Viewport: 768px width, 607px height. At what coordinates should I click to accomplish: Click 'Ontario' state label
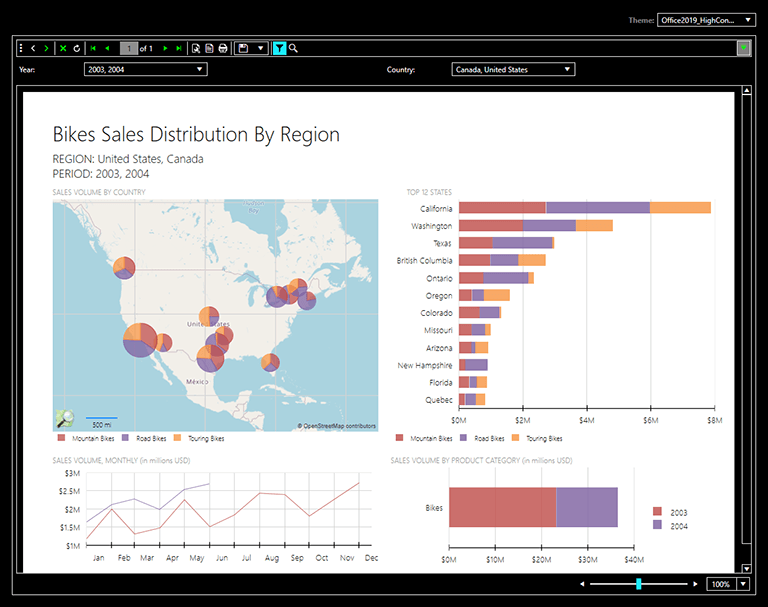coord(439,278)
